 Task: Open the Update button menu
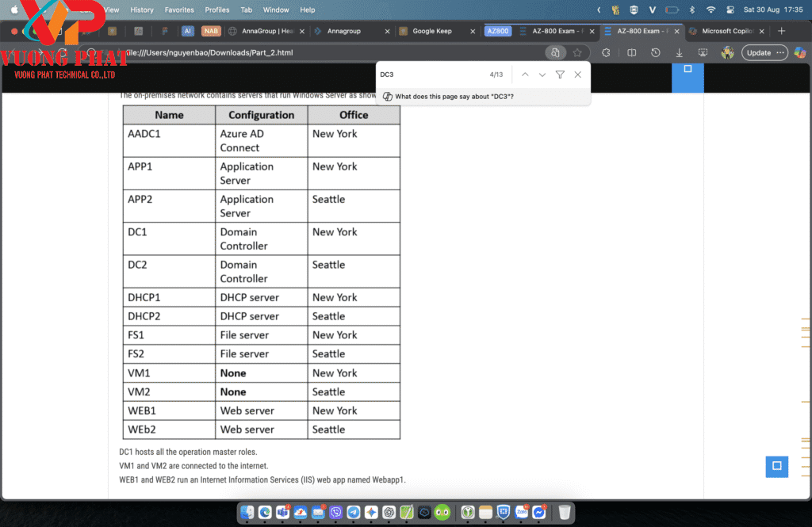click(764, 53)
